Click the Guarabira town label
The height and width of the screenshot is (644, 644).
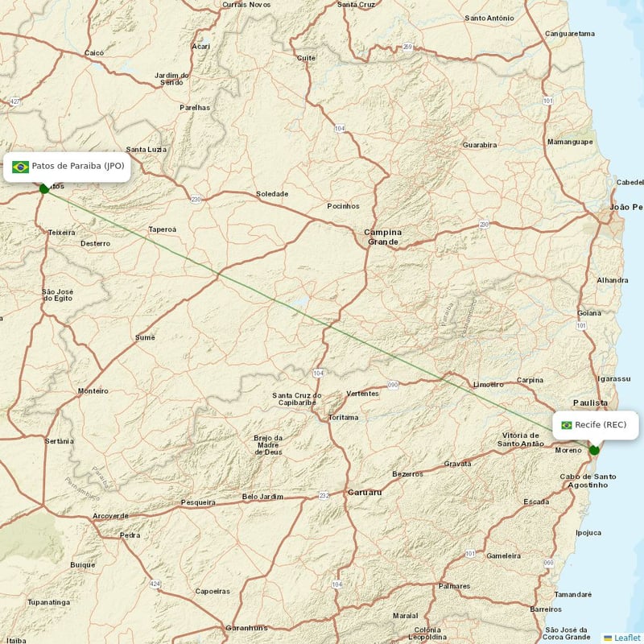coord(480,145)
